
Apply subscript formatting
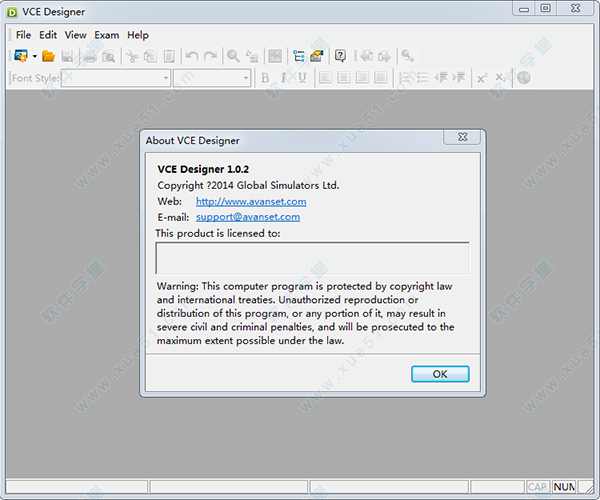tap(501, 78)
